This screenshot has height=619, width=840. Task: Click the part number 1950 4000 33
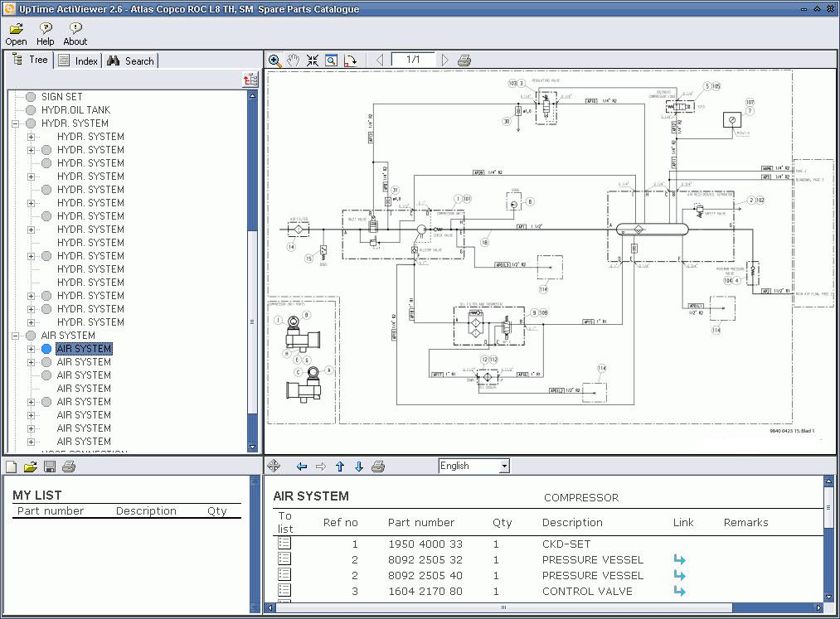425,544
